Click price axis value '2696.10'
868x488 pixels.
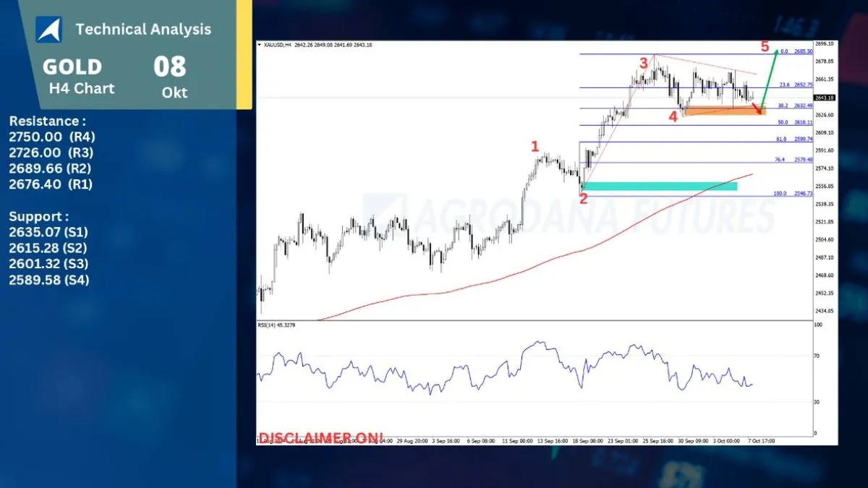click(x=825, y=43)
